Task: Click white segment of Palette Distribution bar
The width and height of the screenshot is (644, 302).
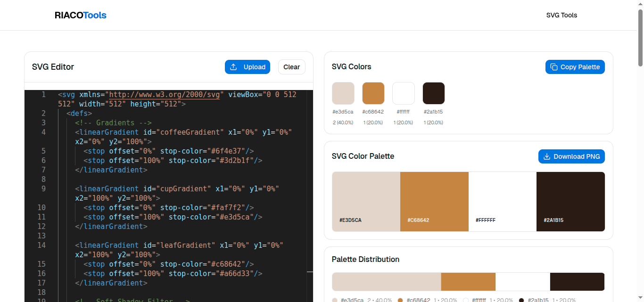Action: (x=523, y=282)
